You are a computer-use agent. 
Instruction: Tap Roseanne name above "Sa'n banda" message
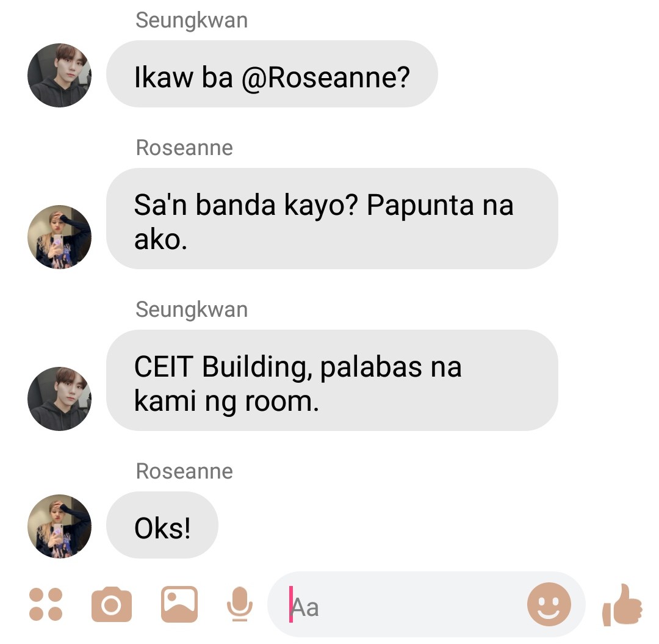point(184,148)
